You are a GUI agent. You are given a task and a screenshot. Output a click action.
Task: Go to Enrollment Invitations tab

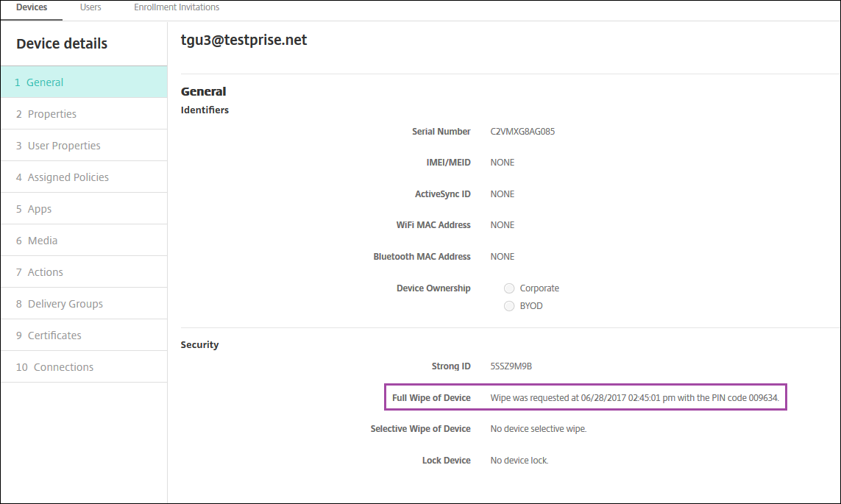click(x=177, y=7)
